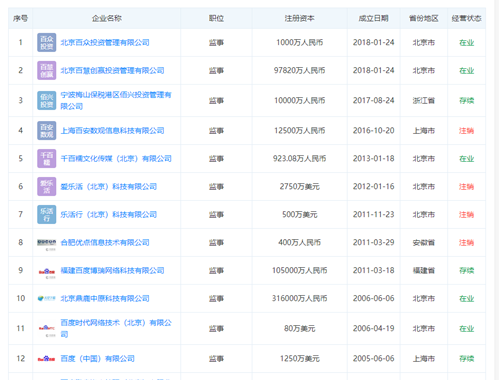Click the 福建省 region cell
The image size is (500, 380).
(424, 271)
